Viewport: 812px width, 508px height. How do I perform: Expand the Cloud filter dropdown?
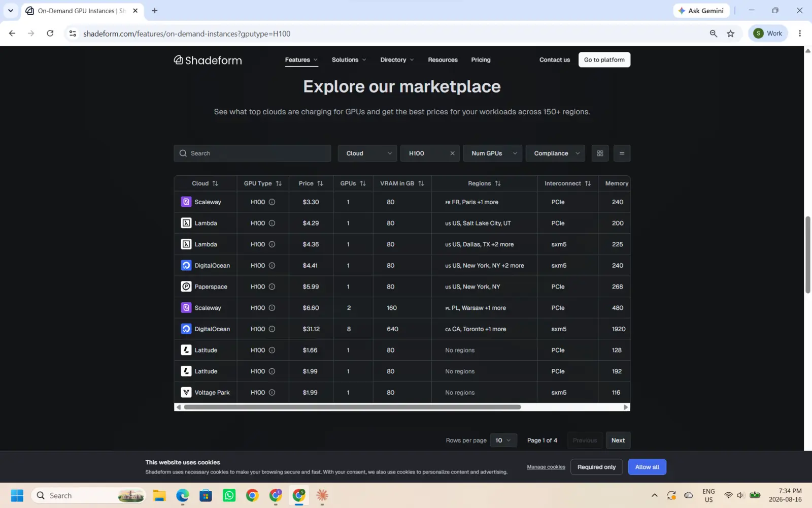pyautogui.click(x=367, y=153)
